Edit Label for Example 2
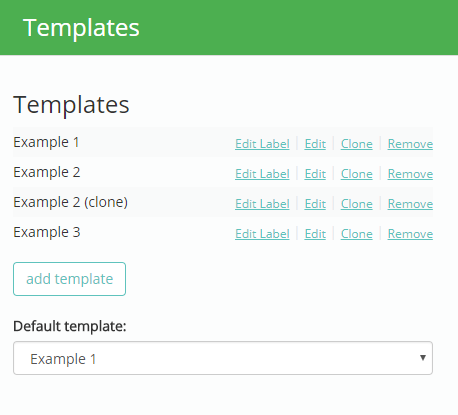This screenshot has height=415, width=458. tap(262, 174)
